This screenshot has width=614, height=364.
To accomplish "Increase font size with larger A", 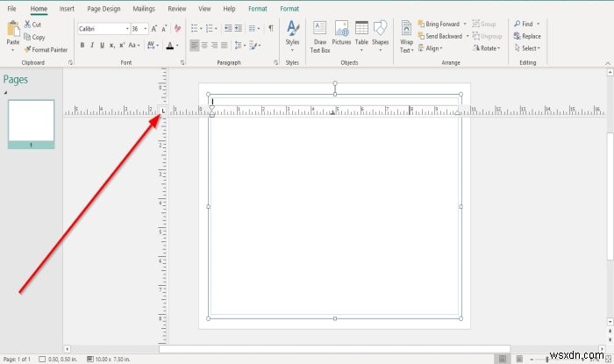I will point(154,29).
